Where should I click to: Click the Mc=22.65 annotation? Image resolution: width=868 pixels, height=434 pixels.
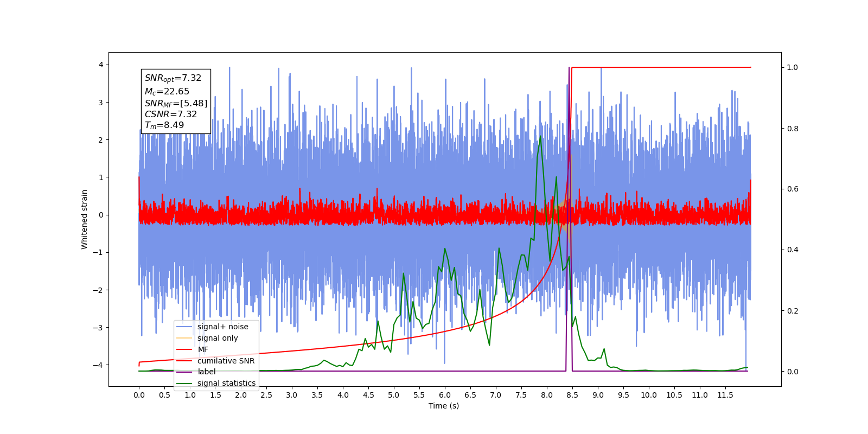click(167, 92)
